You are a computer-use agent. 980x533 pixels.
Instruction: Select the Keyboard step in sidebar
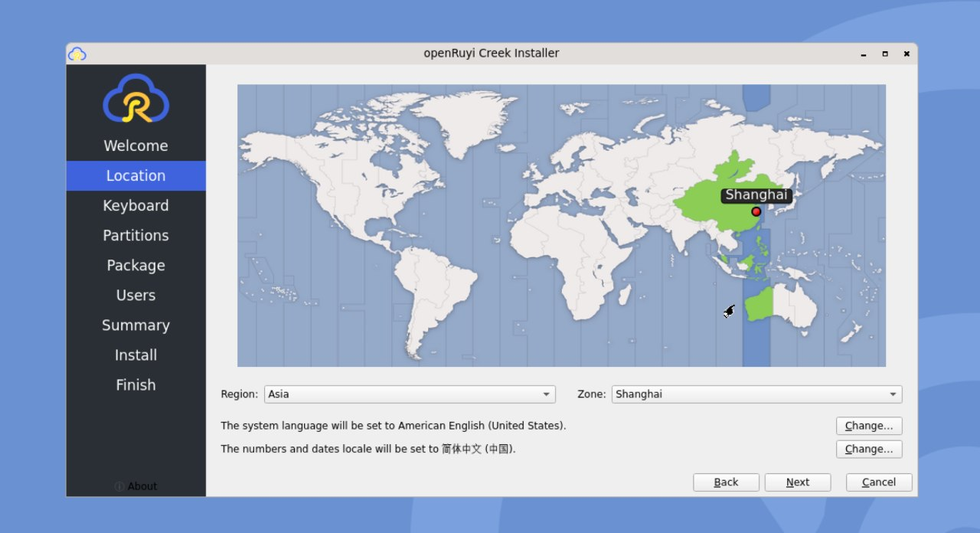tap(136, 205)
